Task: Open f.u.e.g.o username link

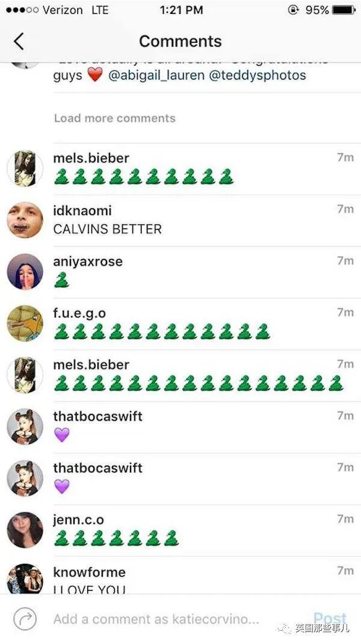Action: [79, 313]
